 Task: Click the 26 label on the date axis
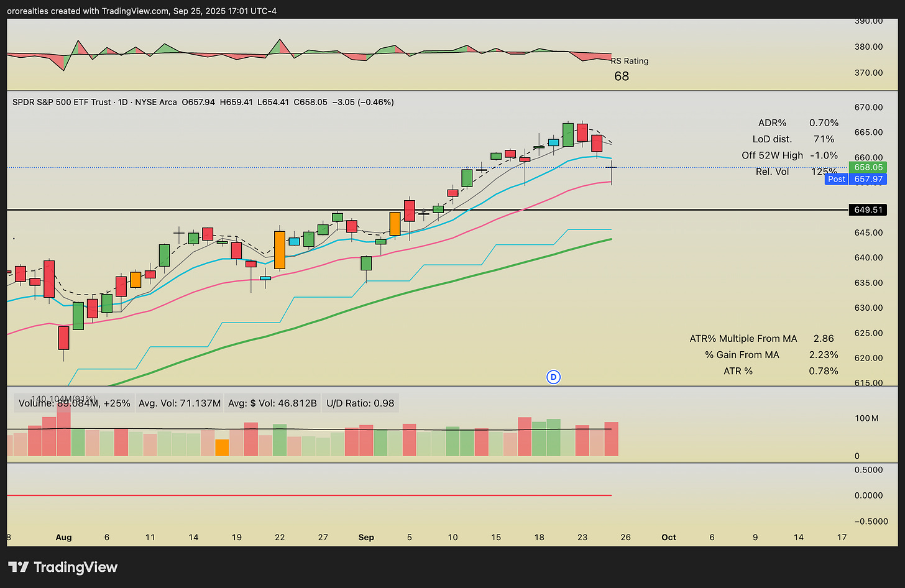pyautogui.click(x=626, y=537)
